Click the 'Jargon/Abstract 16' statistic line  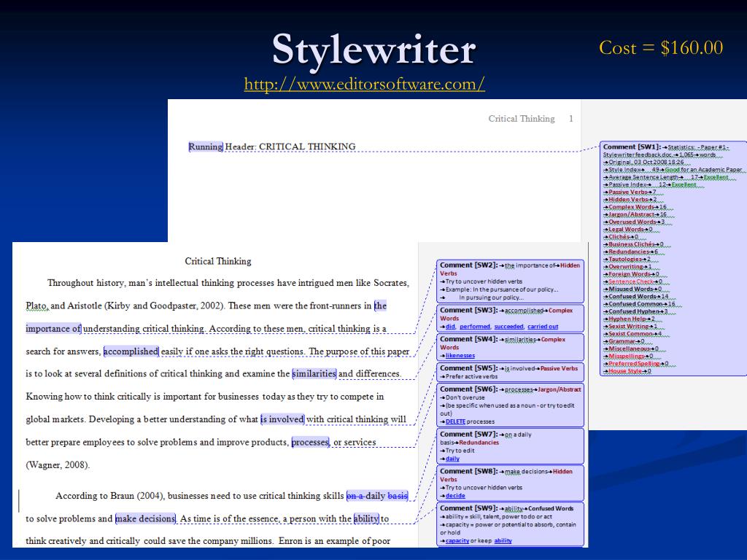tap(635, 215)
